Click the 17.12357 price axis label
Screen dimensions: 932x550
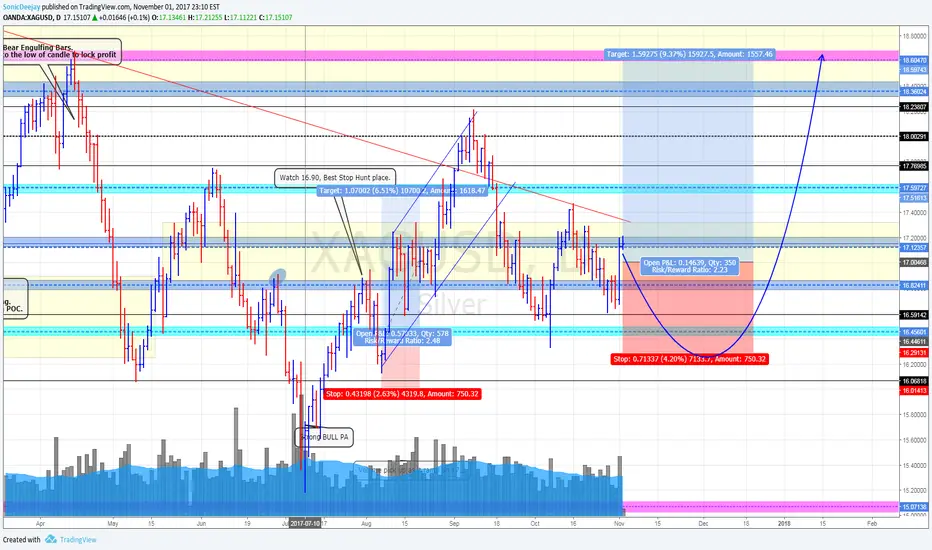tap(914, 247)
